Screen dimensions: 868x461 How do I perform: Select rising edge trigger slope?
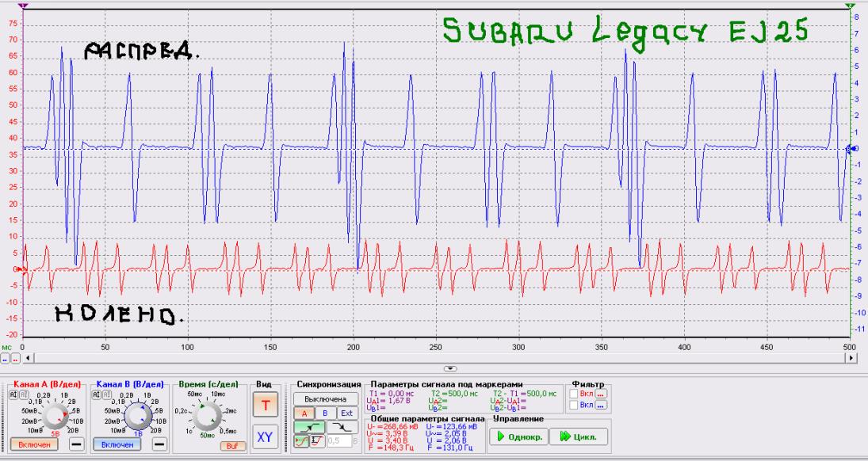[x=311, y=426]
